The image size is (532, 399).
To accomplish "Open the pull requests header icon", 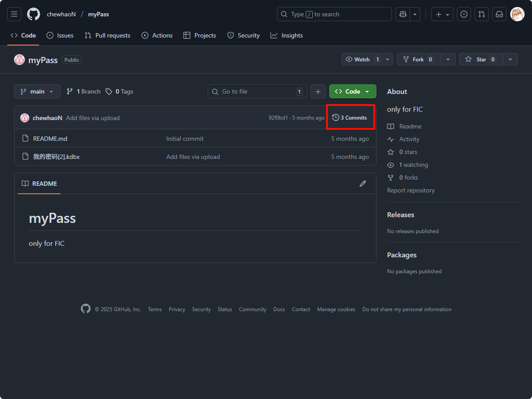I will pyautogui.click(x=481, y=14).
